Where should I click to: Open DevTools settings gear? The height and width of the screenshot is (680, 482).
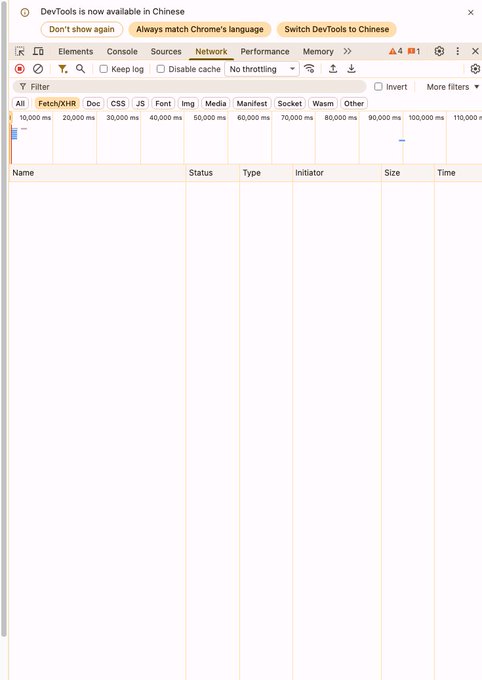coord(439,51)
